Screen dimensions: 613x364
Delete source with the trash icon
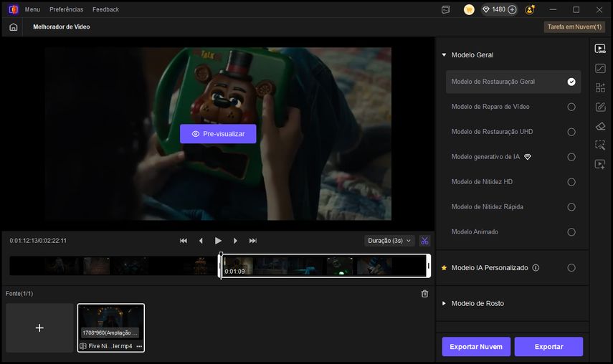pos(424,294)
